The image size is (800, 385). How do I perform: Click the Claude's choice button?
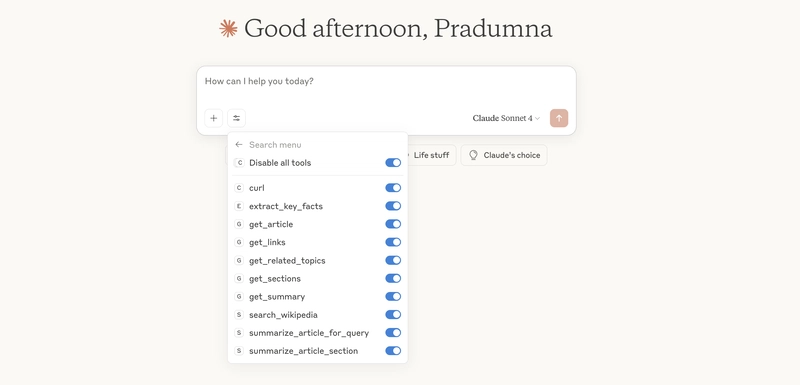(504, 155)
